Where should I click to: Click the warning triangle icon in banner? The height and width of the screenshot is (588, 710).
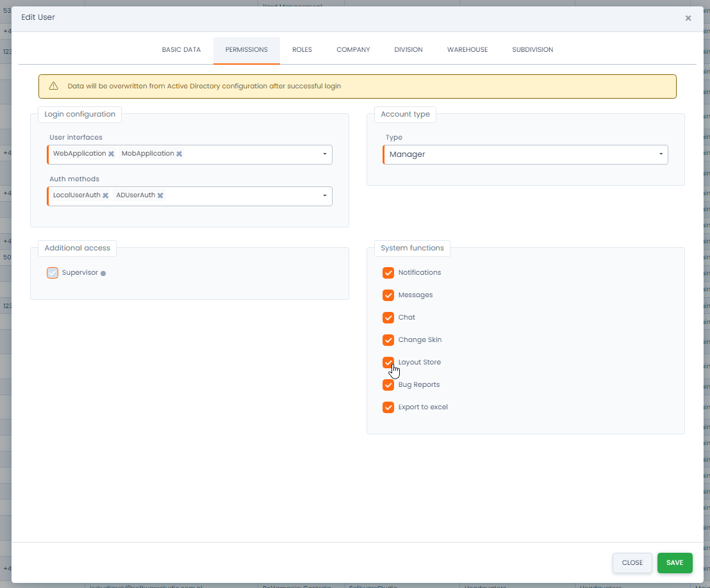click(x=54, y=86)
